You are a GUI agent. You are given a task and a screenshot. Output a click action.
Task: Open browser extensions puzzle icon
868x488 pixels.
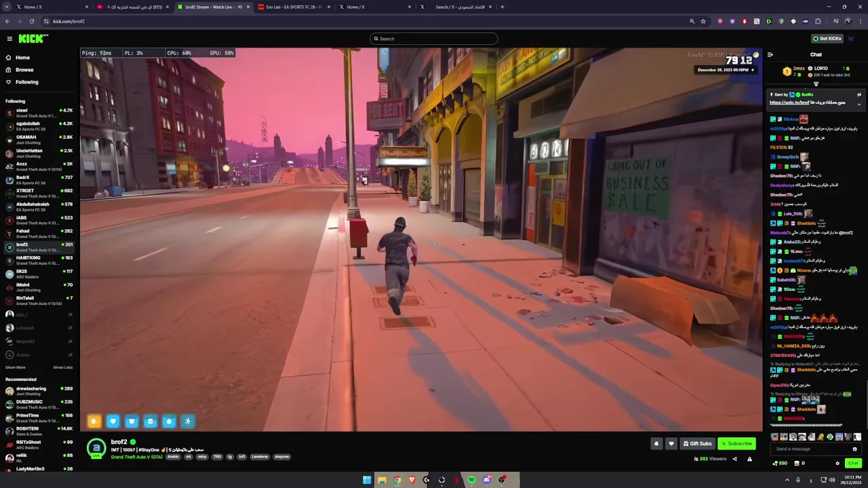point(818,21)
